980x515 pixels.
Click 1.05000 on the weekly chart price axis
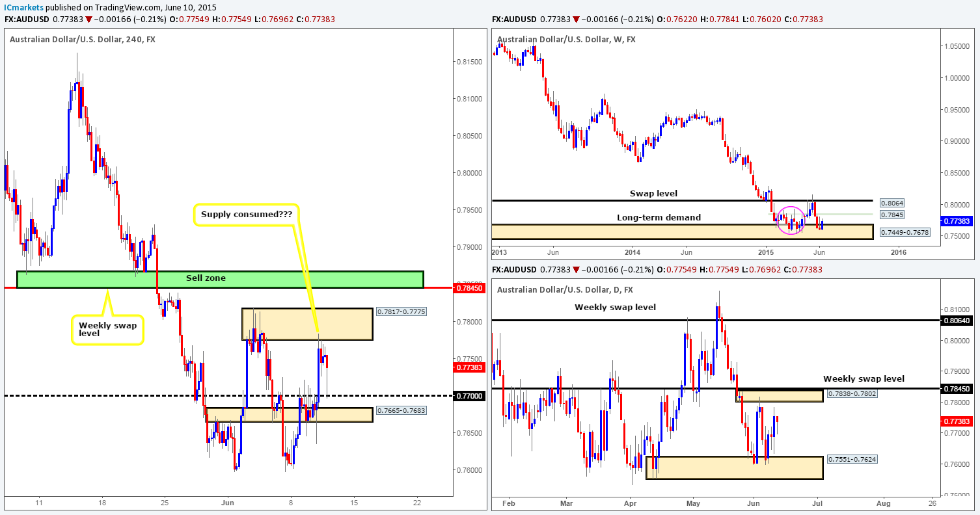click(x=957, y=46)
